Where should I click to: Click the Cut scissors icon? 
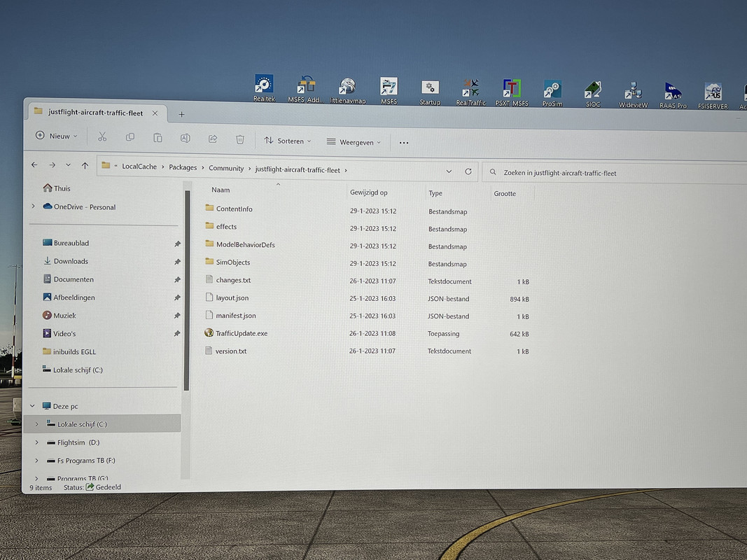(x=102, y=137)
